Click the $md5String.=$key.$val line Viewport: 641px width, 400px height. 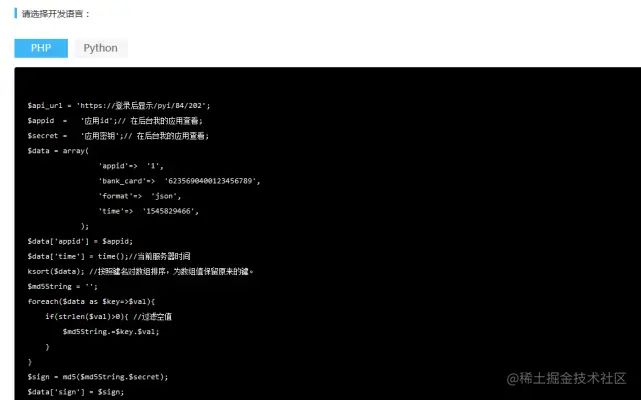coord(111,332)
